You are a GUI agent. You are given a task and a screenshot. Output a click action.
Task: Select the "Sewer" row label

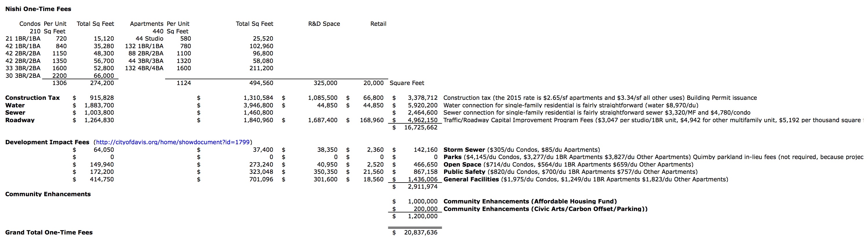click(x=15, y=113)
